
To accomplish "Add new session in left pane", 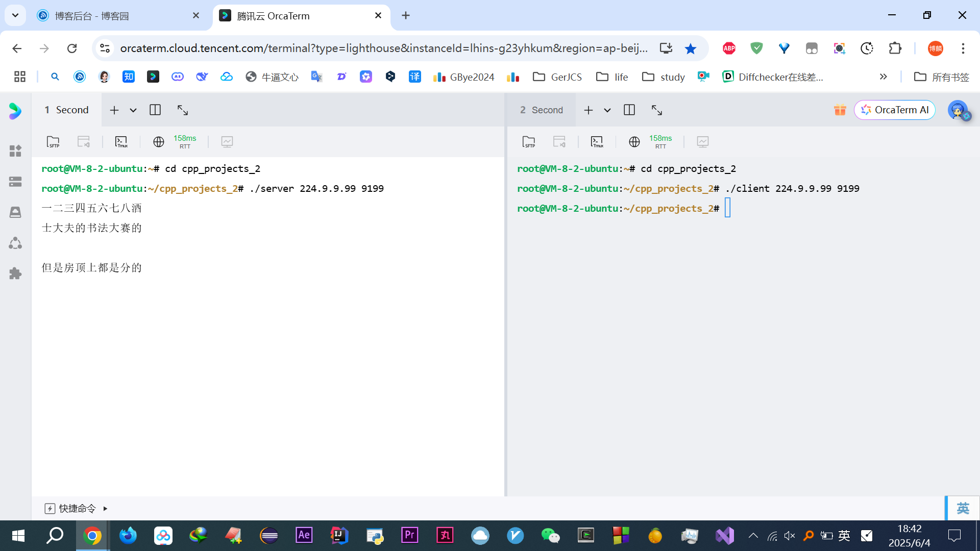I will pyautogui.click(x=114, y=110).
